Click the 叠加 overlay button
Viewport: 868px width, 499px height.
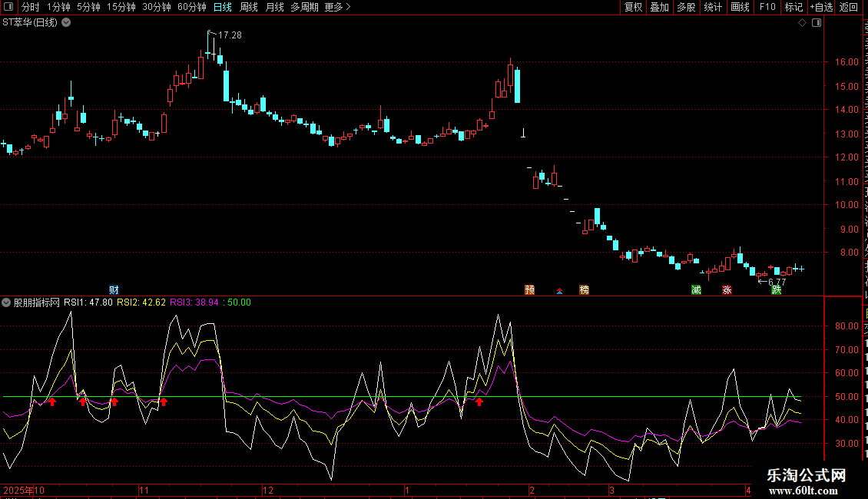[x=660, y=7]
